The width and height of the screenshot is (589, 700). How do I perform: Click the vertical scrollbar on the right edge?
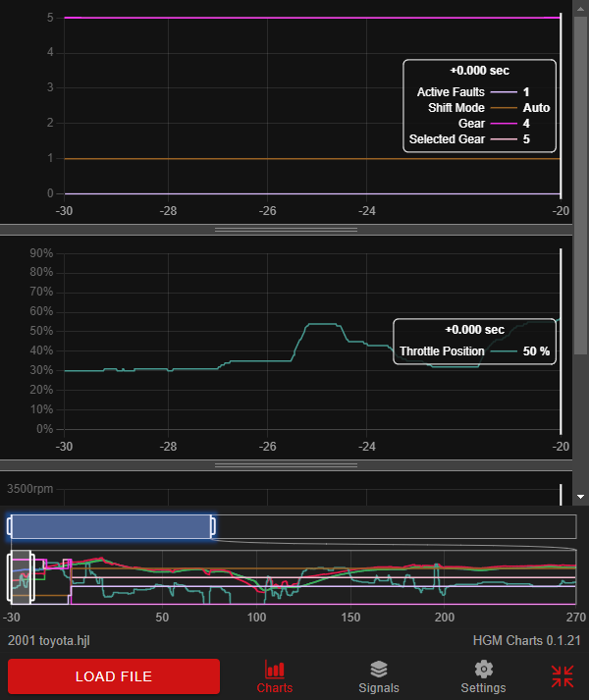pos(581,177)
